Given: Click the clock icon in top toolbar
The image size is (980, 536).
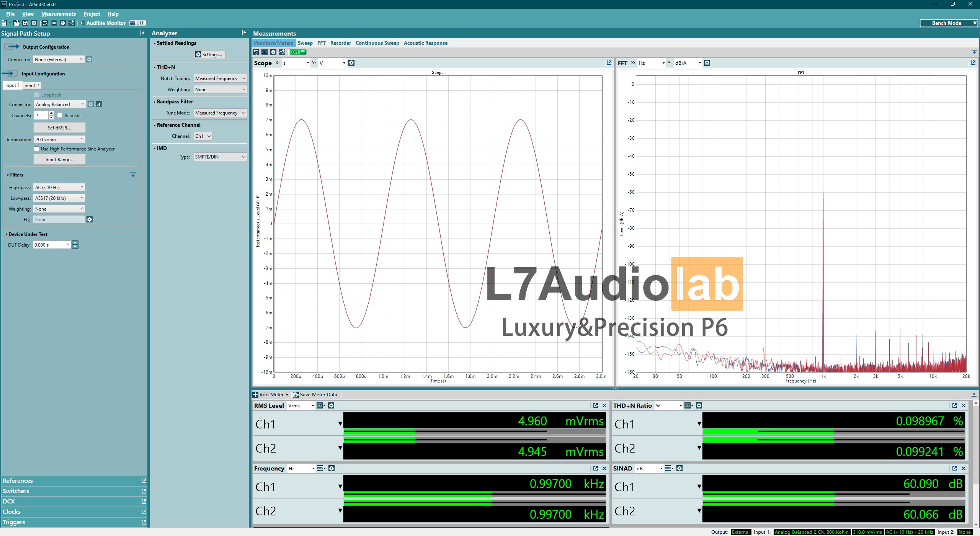Looking at the screenshot, I should [x=63, y=23].
